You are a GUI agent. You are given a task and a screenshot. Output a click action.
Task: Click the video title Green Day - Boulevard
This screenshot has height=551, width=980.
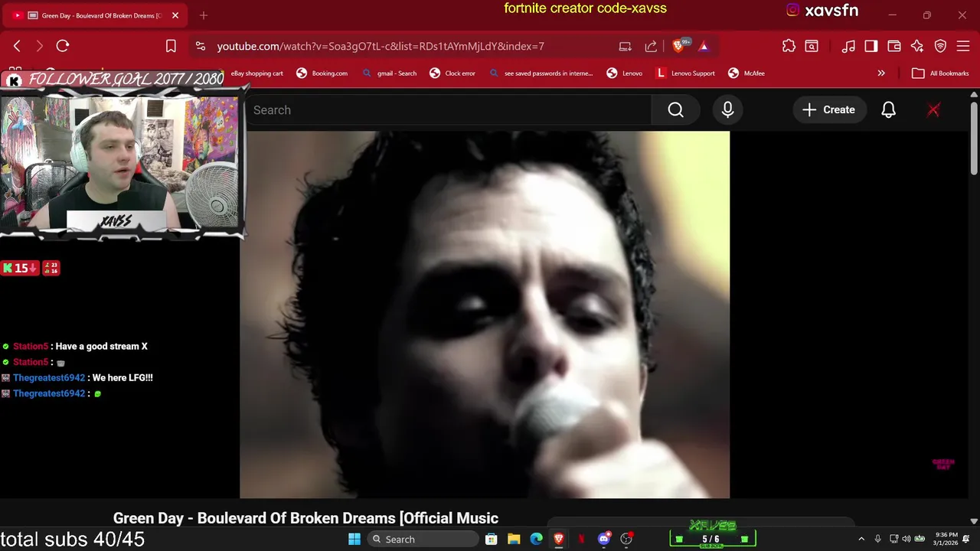pos(305,518)
